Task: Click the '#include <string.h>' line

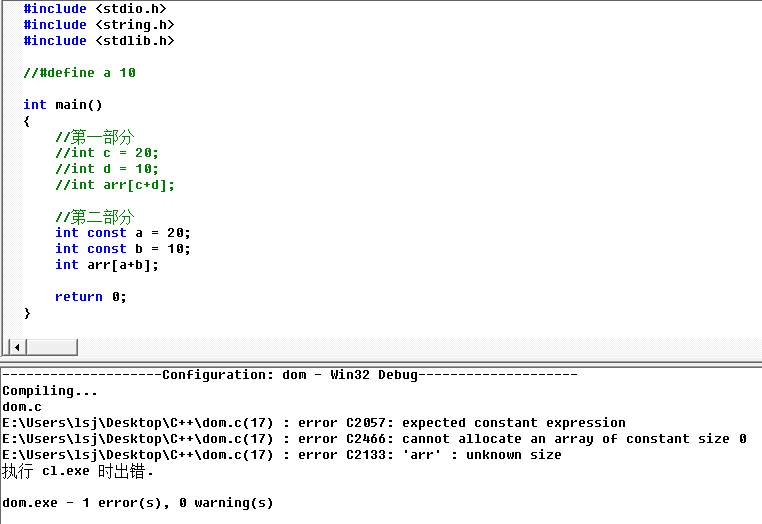Action: coord(99,25)
